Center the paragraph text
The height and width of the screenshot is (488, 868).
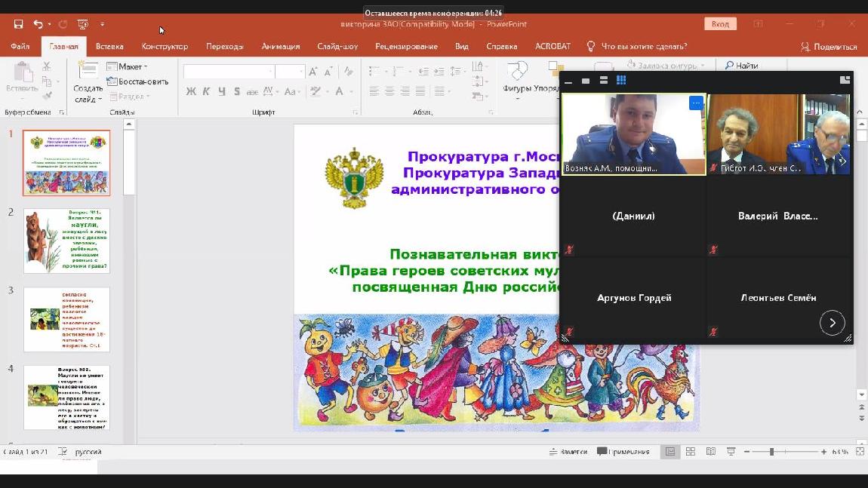tap(389, 91)
